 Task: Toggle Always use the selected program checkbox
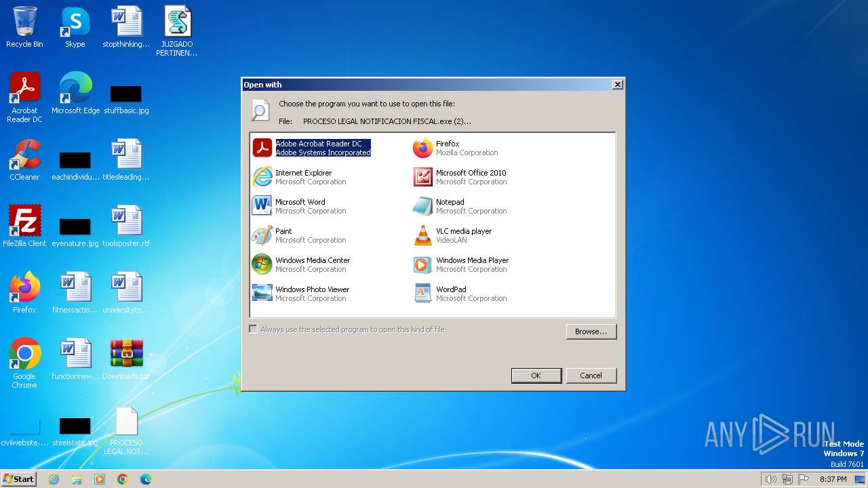coord(254,329)
